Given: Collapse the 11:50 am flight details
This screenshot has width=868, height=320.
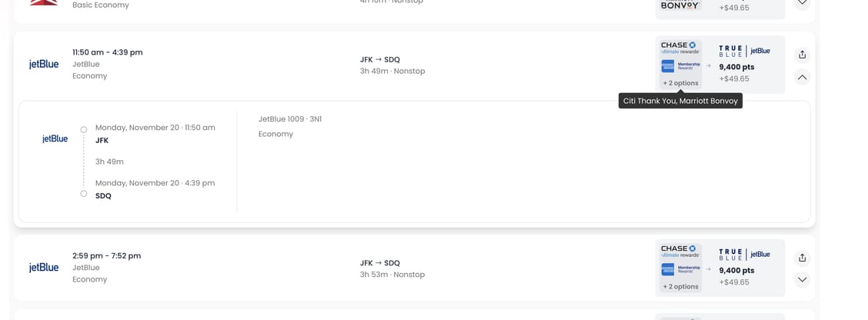Looking at the screenshot, I should [x=802, y=77].
